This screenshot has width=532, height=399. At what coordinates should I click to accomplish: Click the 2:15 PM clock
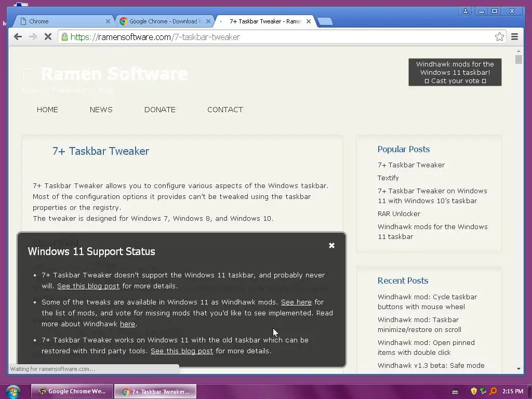click(x=513, y=391)
